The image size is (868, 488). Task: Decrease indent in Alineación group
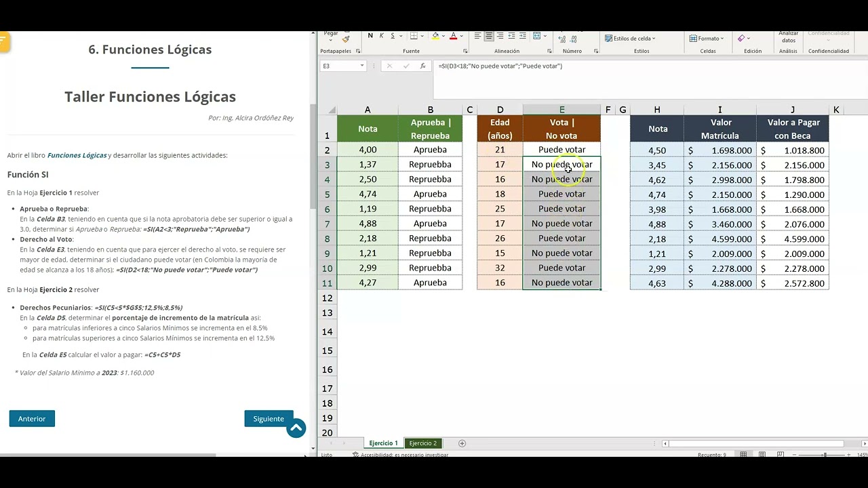click(x=511, y=36)
